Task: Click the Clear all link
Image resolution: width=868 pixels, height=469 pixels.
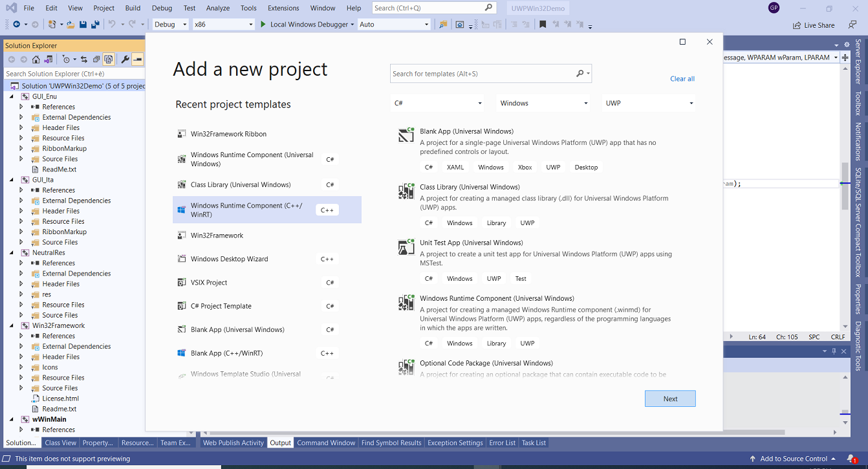Action: pyautogui.click(x=682, y=79)
